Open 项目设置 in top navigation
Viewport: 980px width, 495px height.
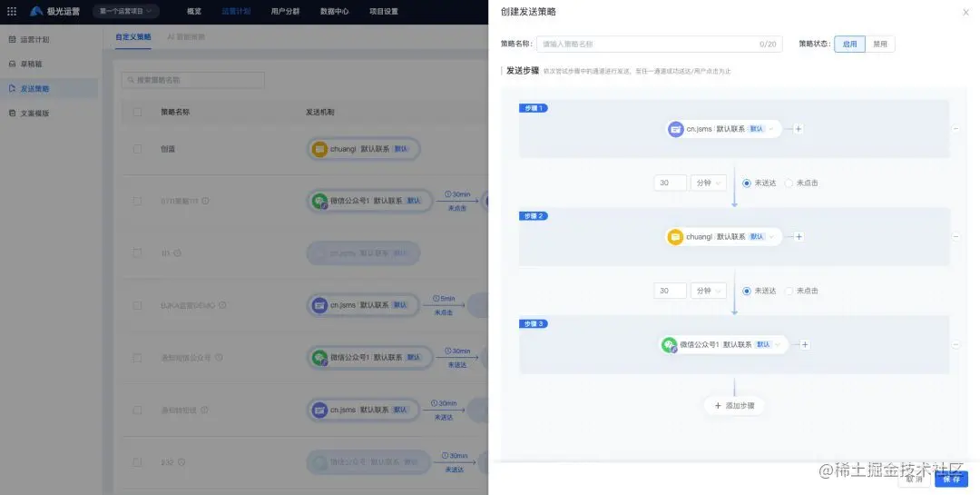[x=383, y=11]
